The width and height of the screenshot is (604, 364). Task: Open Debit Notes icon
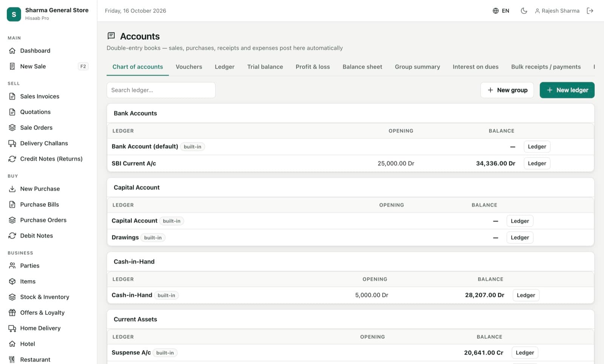pos(12,236)
